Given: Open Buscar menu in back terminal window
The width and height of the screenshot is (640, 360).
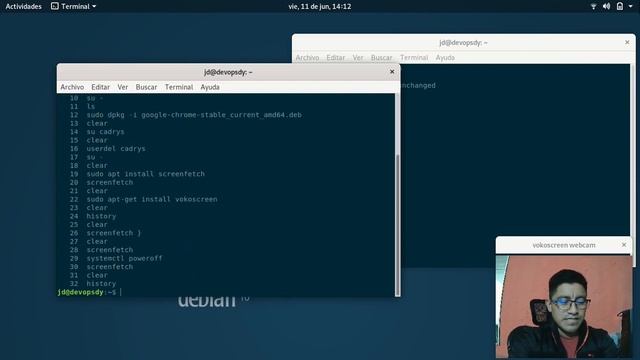Looking at the screenshot, I should click(x=381, y=58).
